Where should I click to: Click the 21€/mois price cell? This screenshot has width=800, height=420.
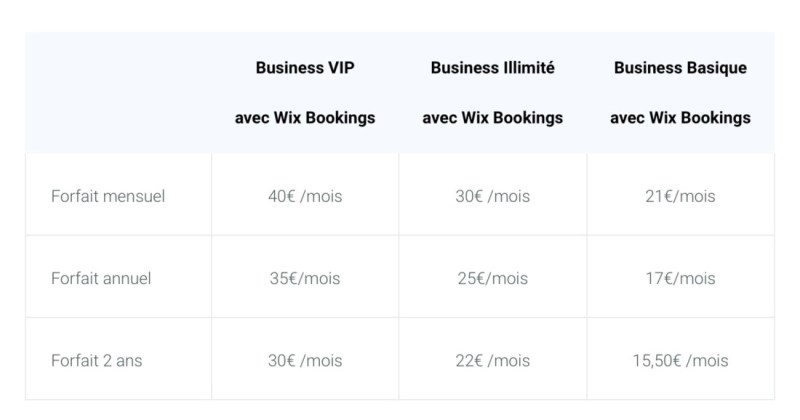[680, 196]
